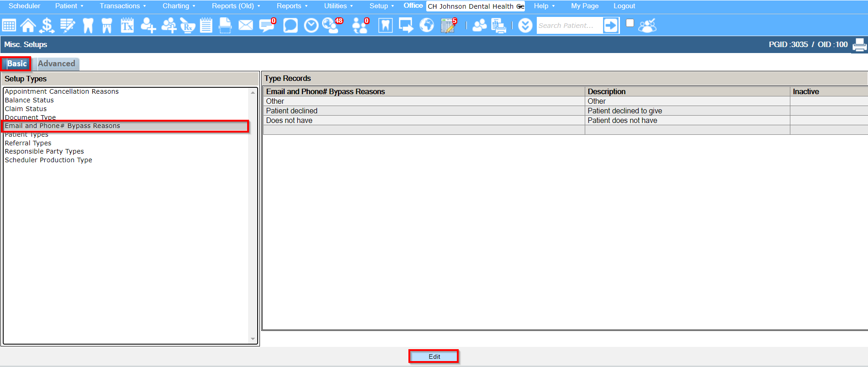Switch to the Basic tab
The width and height of the screenshot is (868, 367).
pos(17,64)
